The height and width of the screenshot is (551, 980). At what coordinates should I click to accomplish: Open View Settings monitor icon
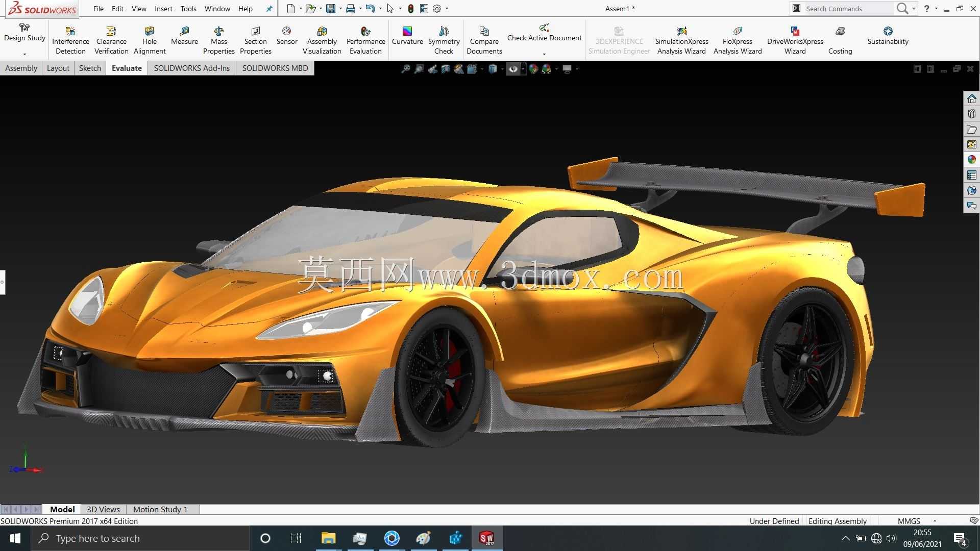(567, 69)
